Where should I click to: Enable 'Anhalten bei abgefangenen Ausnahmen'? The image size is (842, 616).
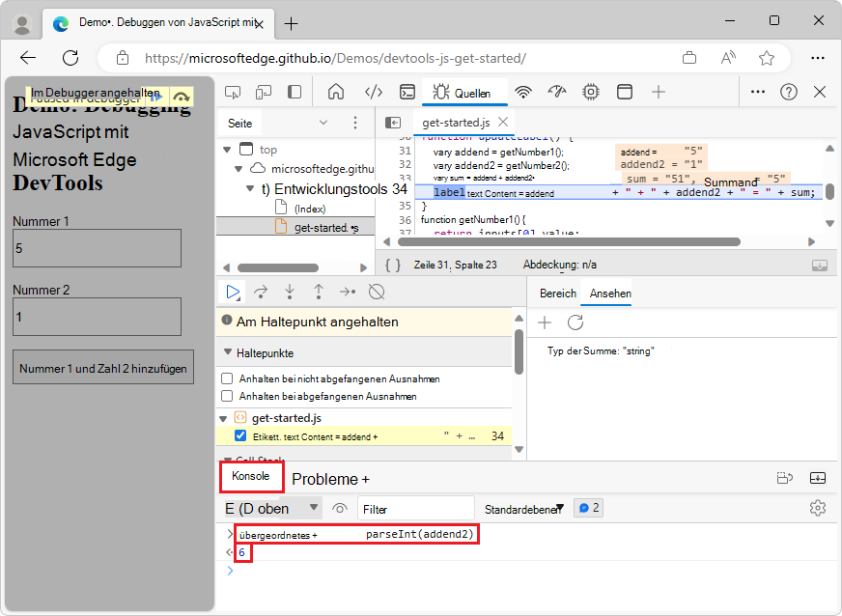(x=229, y=395)
